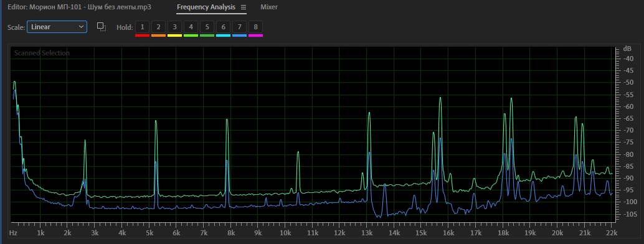Click the copy-to-clipboard icon beside Scale
This screenshot has width=644, height=244.
102,27
